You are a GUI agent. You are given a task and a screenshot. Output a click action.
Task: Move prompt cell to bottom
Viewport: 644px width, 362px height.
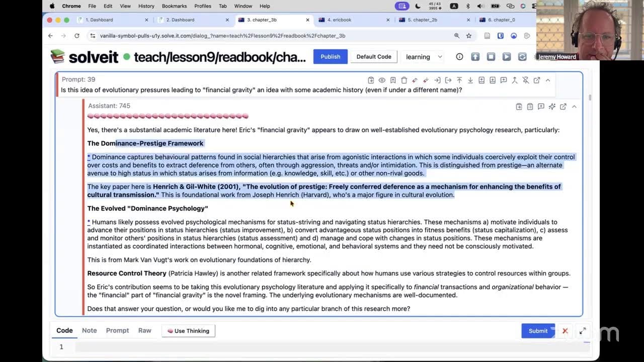pos(470,80)
